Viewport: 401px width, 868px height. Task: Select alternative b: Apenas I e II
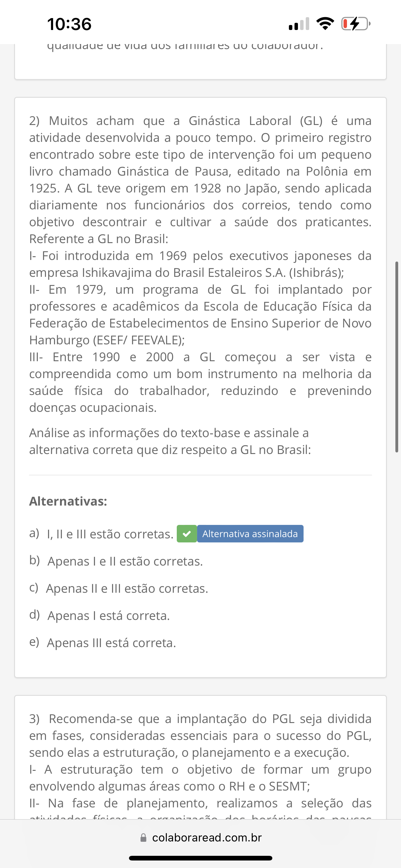(125, 561)
